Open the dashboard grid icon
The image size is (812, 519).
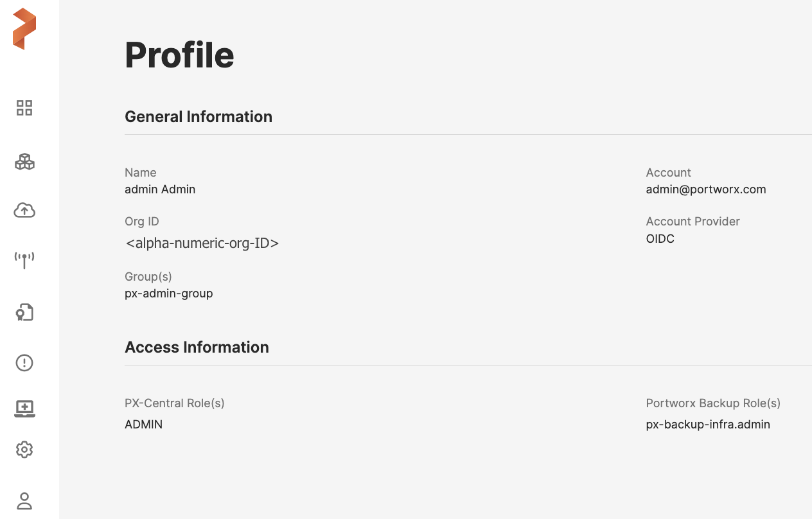(x=24, y=108)
